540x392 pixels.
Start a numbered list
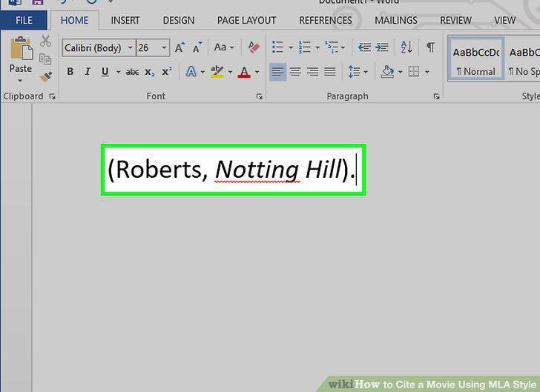click(304, 47)
